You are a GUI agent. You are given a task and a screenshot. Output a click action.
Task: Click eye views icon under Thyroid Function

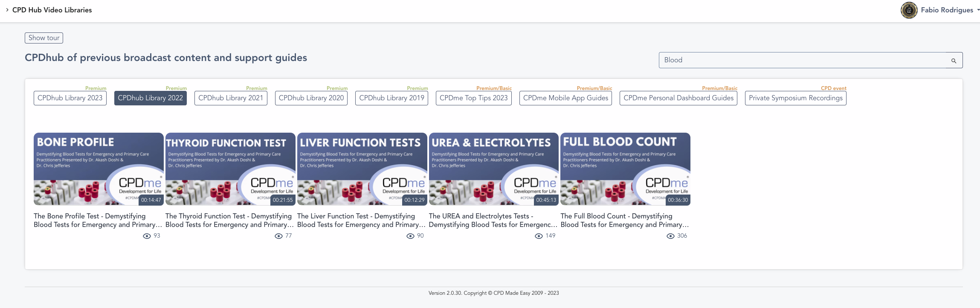pos(278,236)
